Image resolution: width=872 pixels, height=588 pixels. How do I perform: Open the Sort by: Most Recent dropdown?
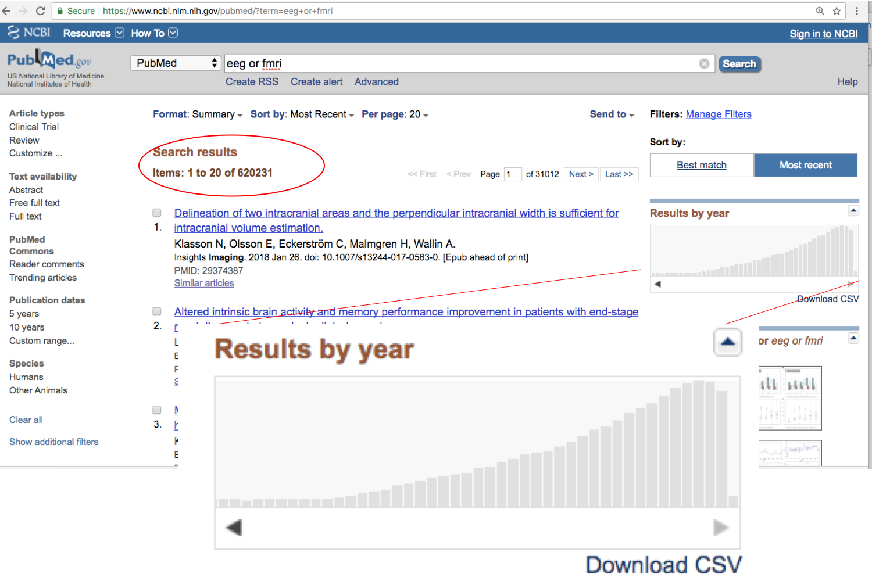pyautogui.click(x=302, y=114)
